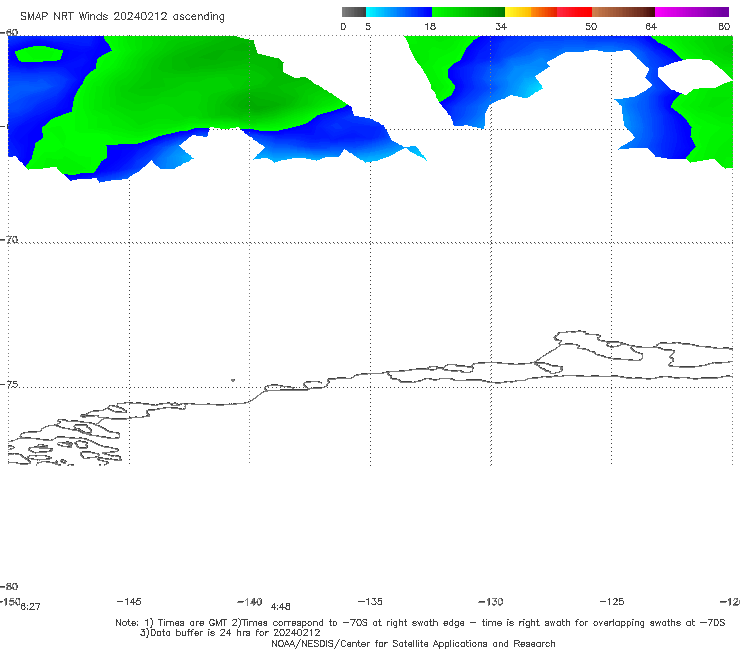This screenshot has width=740, height=650.
Task: Click the color bar label '64'
Action: [x=651, y=27]
